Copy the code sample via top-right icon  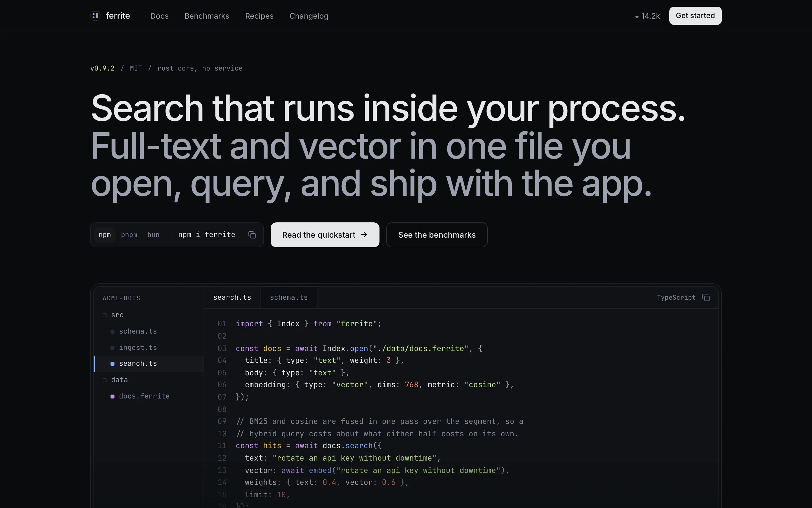706,298
